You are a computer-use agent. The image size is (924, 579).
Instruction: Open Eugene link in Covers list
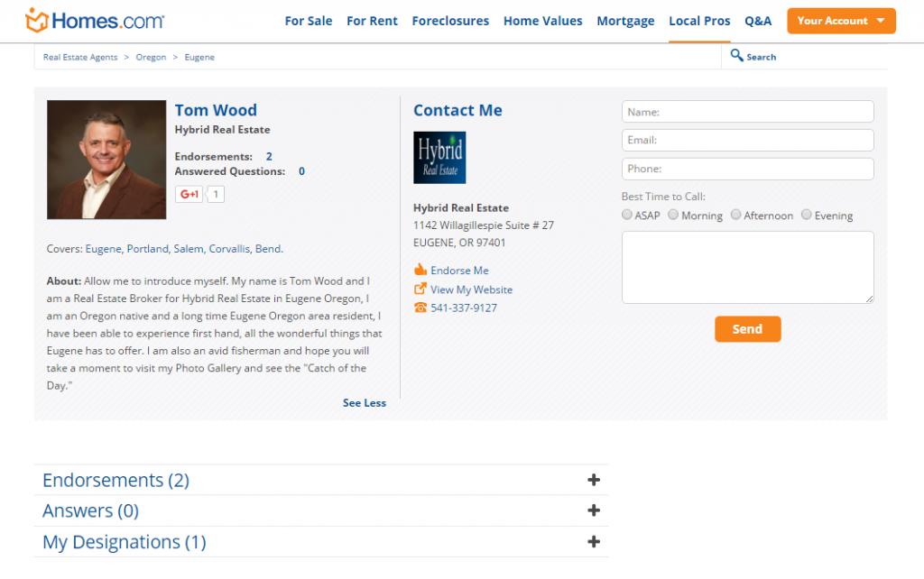click(x=103, y=249)
